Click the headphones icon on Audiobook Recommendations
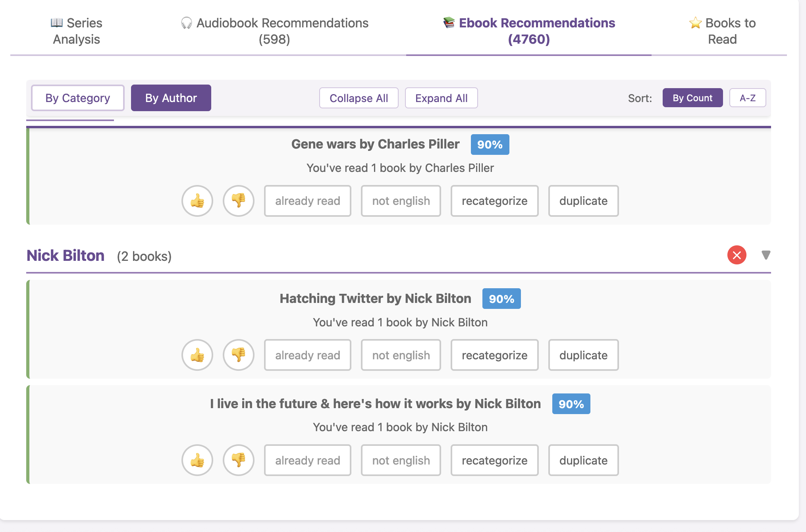Screen dimensions: 806x532 pyautogui.click(x=186, y=23)
